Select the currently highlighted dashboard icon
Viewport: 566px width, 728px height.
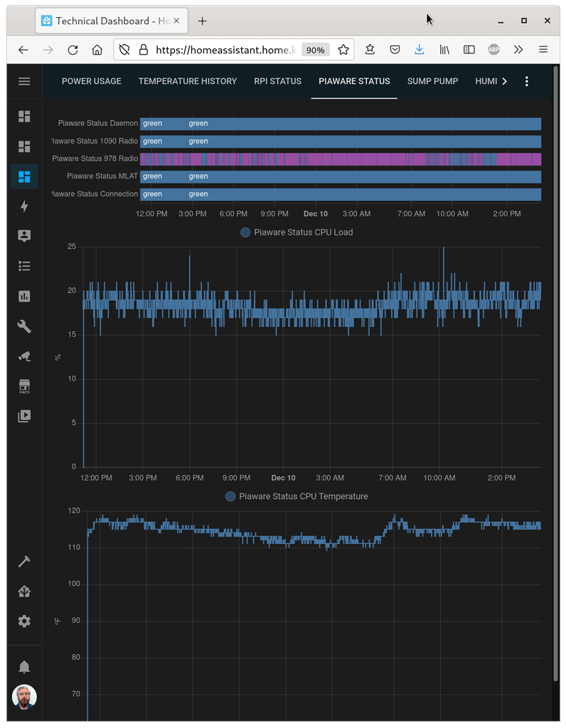pos(24,176)
